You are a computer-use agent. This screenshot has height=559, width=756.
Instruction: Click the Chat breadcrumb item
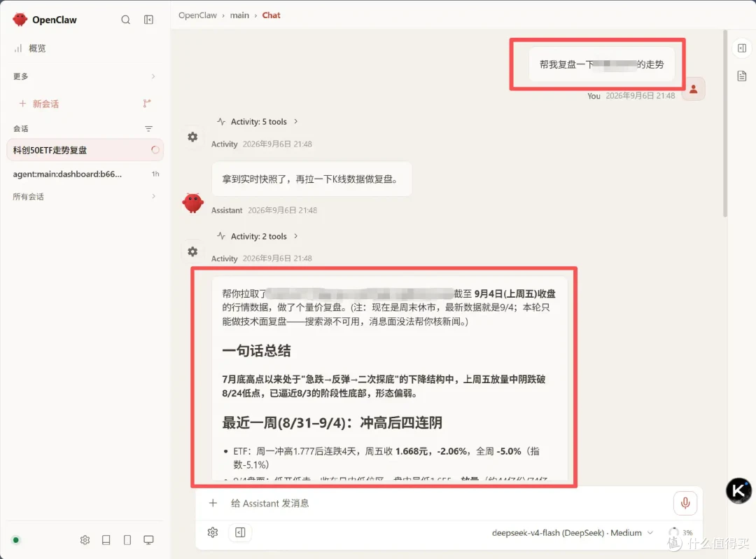tap(271, 15)
